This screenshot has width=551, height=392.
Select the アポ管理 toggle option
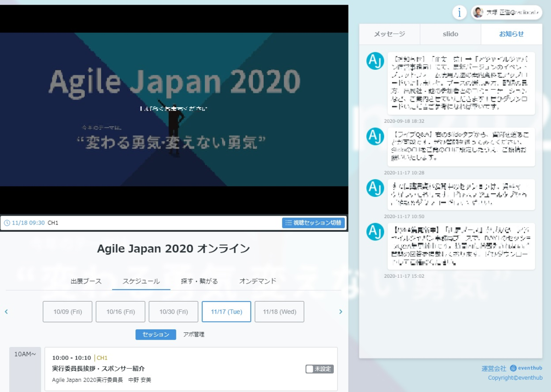(194, 335)
